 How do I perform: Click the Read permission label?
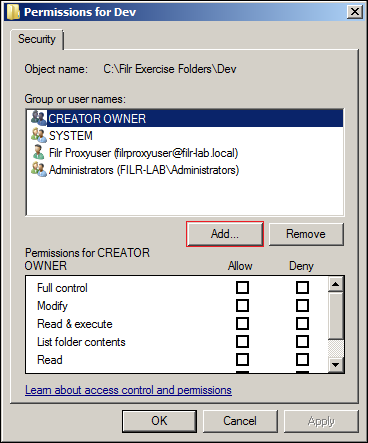point(50,360)
